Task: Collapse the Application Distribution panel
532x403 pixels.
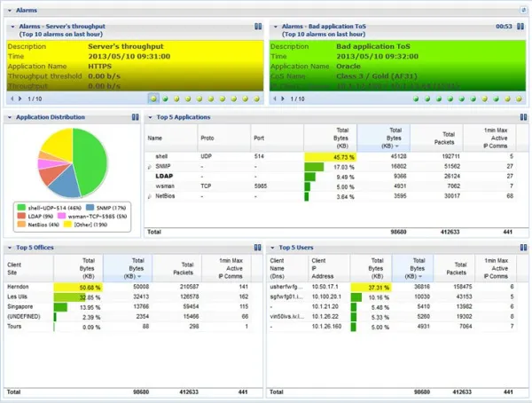Action: (10, 116)
